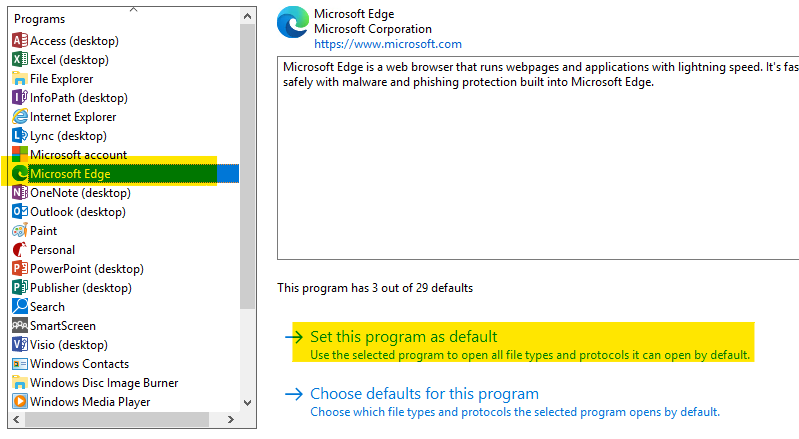
Task: Select the Internet Explorer icon
Action: tap(19, 117)
